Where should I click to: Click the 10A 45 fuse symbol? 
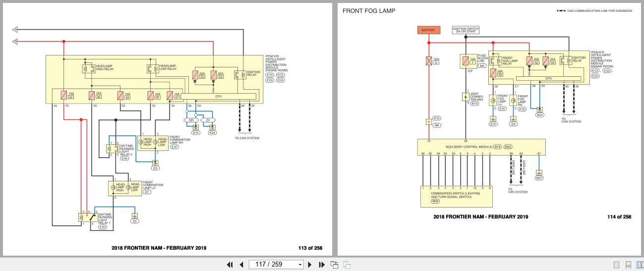[x=64, y=95]
